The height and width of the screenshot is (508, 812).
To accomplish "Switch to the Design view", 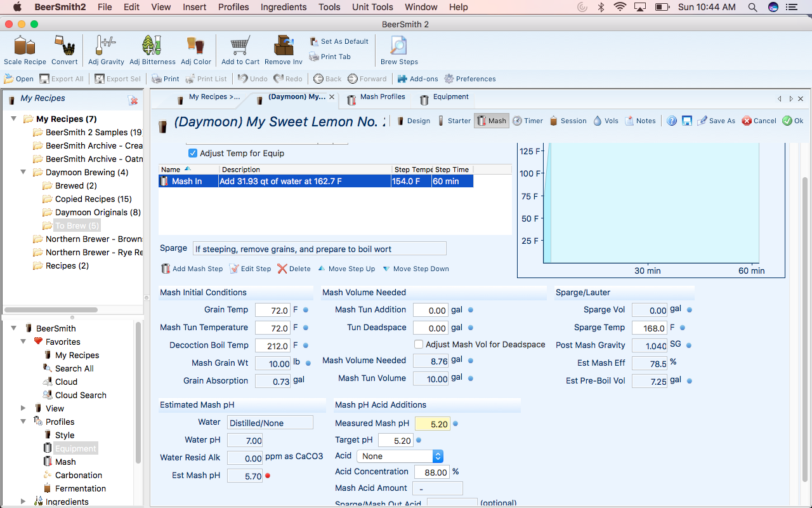I will coord(413,121).
